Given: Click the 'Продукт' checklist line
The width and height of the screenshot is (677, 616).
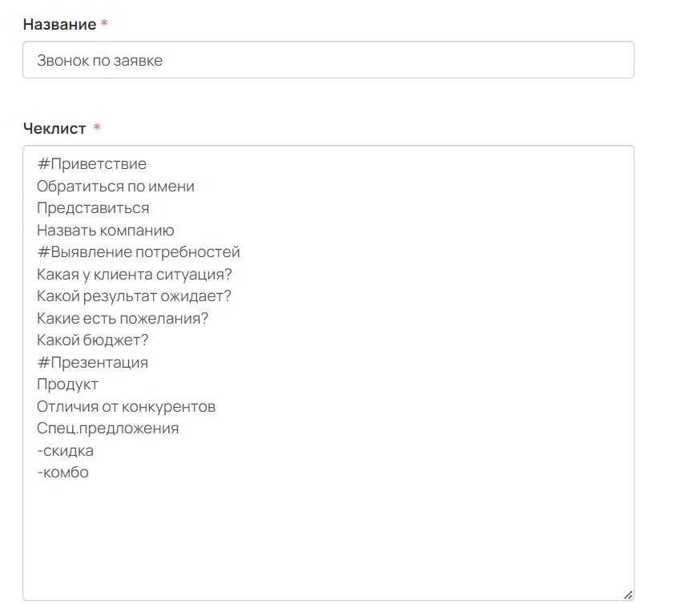Looking at the screenshot, I should 68,384.
